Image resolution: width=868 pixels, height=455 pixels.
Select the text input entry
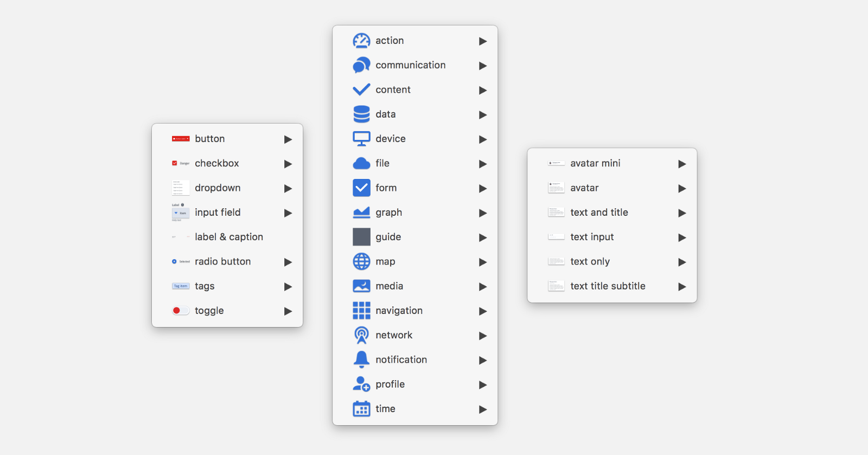(x=592, y=237)
